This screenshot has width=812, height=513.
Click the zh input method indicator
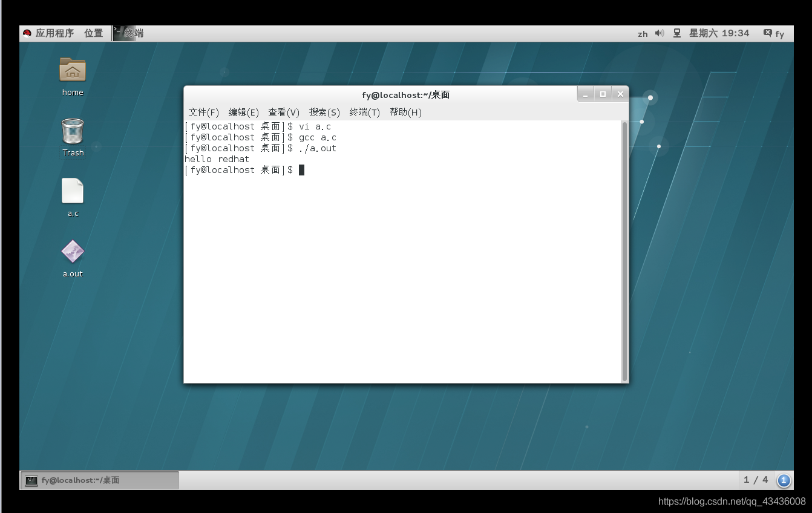(x=643, y=34)
